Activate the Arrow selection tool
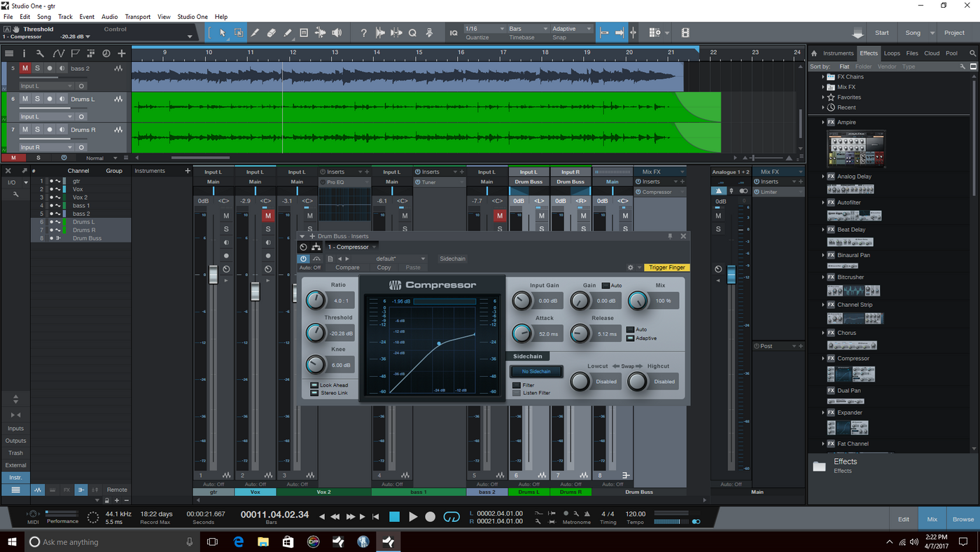 click(223, 33)
